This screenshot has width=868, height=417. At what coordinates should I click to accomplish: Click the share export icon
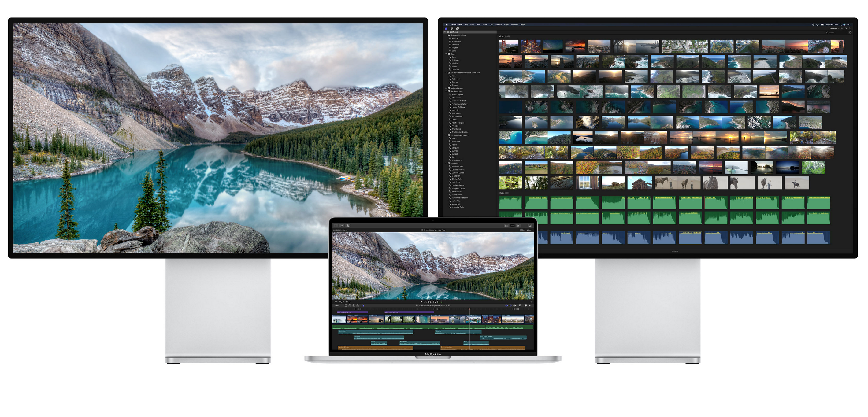(x=530, y=226)
